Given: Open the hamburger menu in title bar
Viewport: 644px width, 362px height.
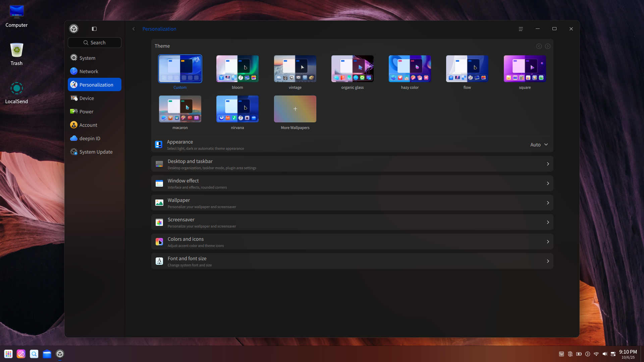Looking at the screenshot, I should pos(521,29).
